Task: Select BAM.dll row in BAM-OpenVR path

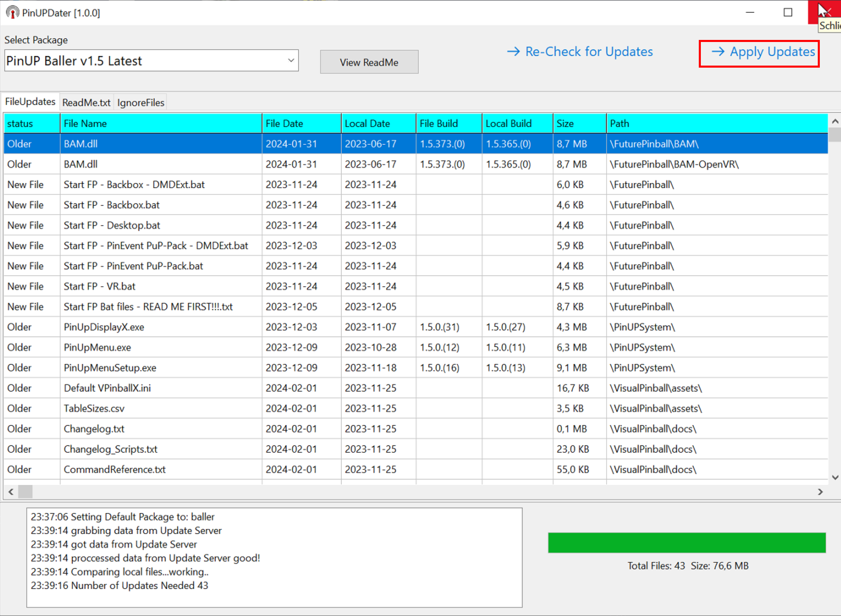Action: (x=416, y=164)
